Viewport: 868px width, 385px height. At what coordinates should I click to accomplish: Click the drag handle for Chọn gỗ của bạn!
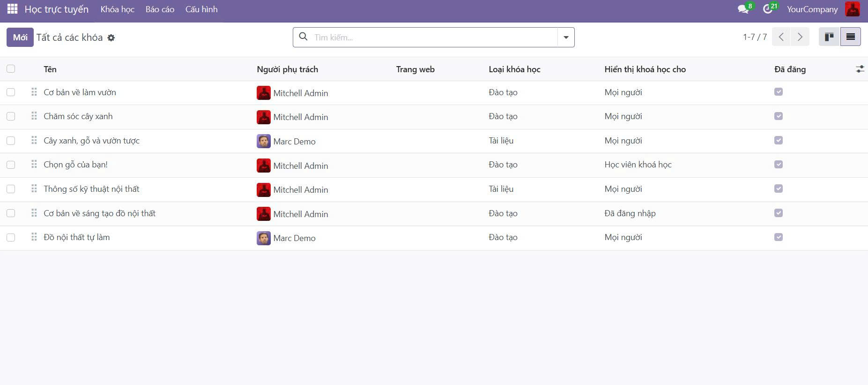[34, 165]
